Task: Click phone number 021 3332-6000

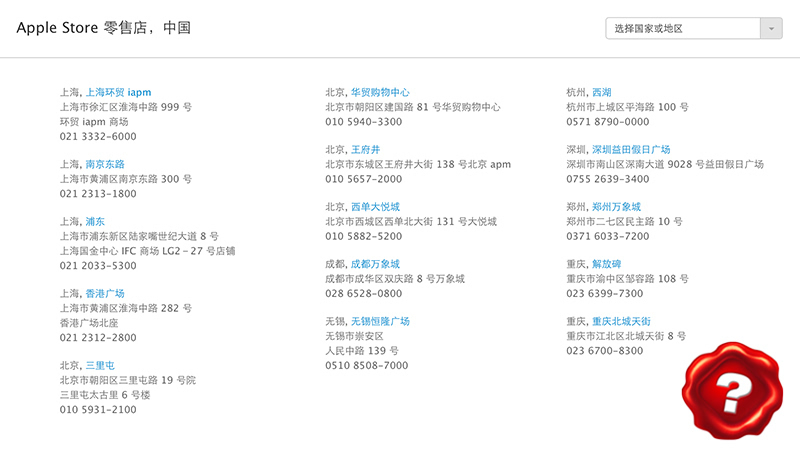Action: pos(98,136)
